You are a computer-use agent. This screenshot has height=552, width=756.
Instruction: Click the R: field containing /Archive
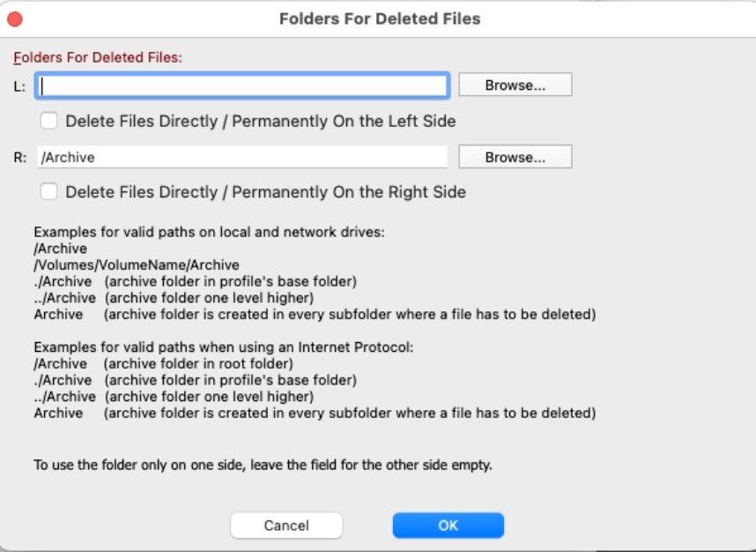(x=243, y=157)
